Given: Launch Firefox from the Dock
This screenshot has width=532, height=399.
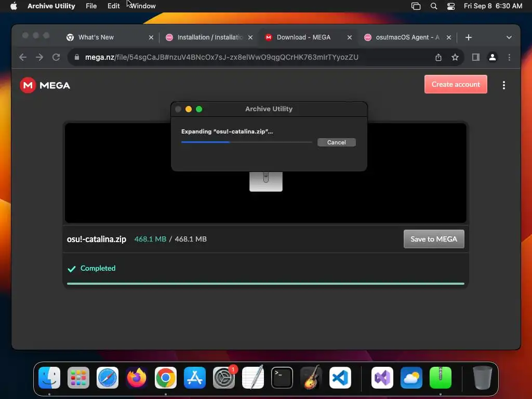Looking at the screenshot, I should click(137, 378).
